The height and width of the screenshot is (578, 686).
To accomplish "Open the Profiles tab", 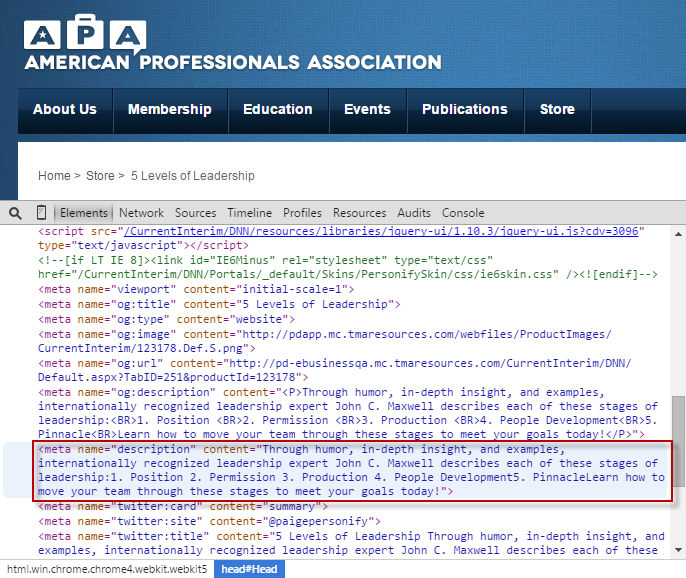I will tap(302, 213).
